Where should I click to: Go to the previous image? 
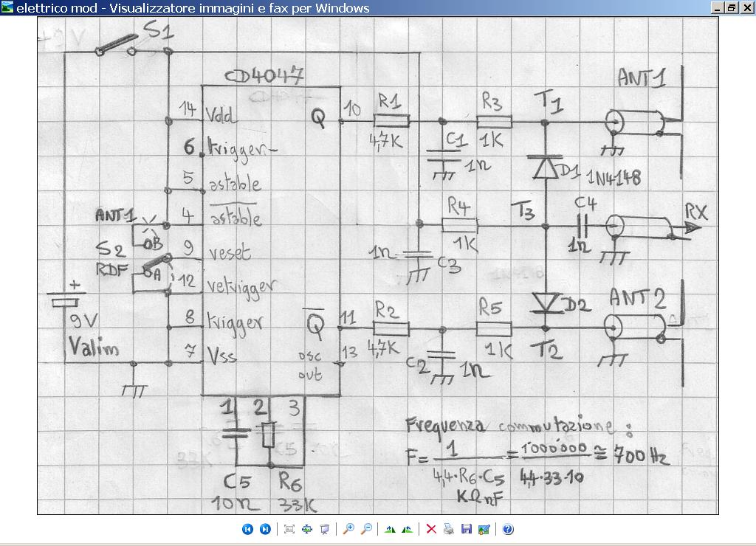(x=247, y=529)
